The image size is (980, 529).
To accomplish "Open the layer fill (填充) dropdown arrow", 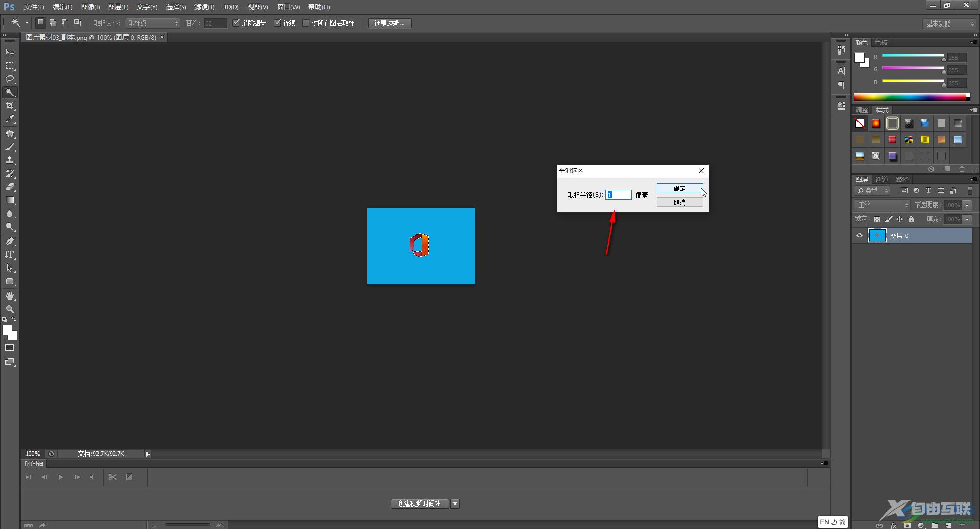I will point(967,219).
